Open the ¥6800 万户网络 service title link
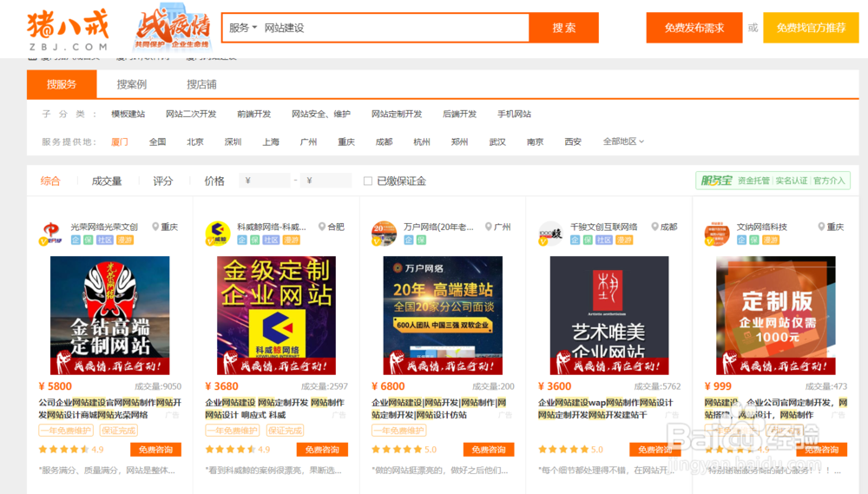Viewport: 868px width, 494px height. 438,409
